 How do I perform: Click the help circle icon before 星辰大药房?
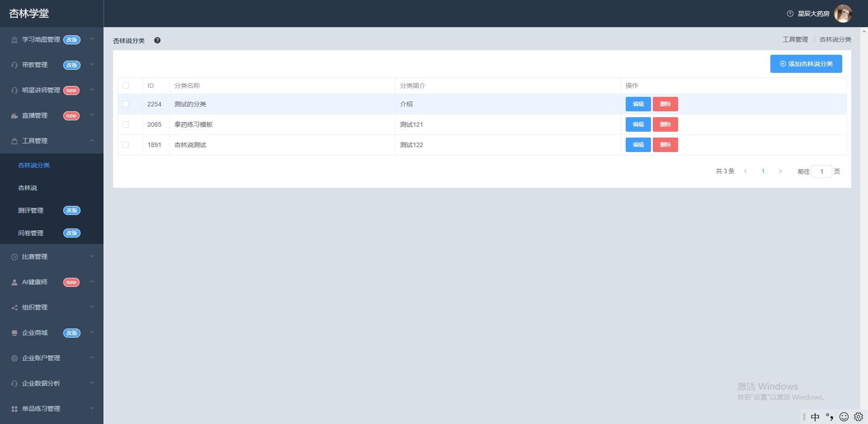[x=790, y=14]
